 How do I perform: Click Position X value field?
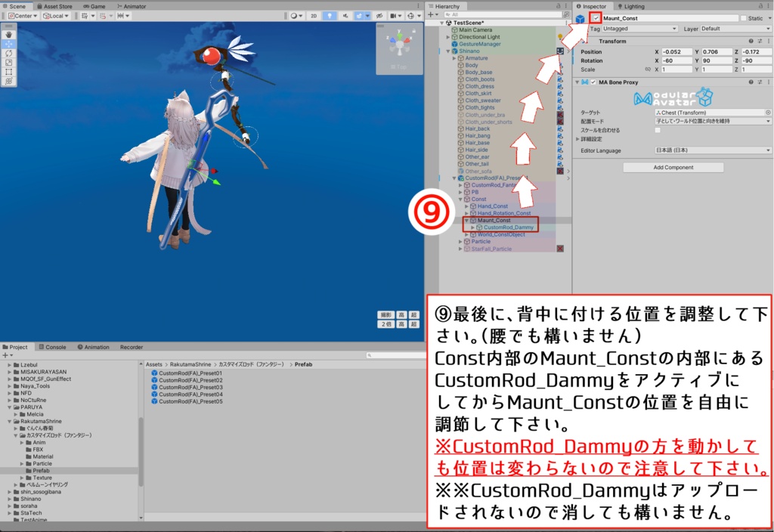tap(676, 51)
